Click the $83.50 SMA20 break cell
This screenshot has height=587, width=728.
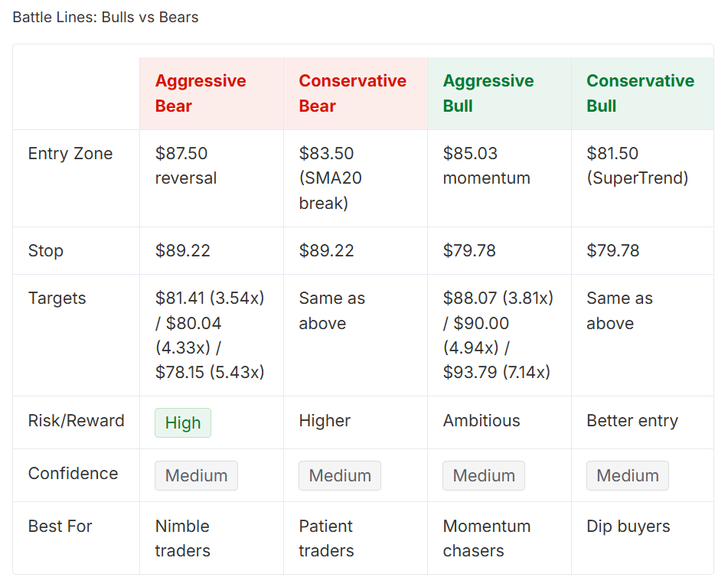(355, 178)
